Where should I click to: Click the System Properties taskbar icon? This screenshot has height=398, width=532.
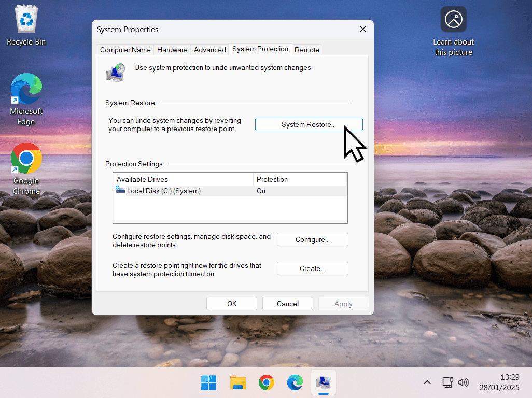[x=323, y=382]
